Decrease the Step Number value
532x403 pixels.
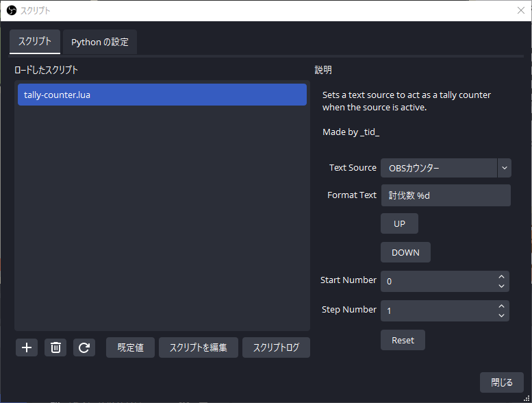click(501, 315)
